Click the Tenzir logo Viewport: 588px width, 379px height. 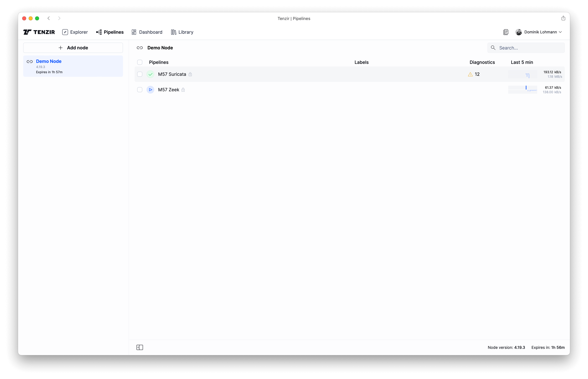tap(39, 32)
